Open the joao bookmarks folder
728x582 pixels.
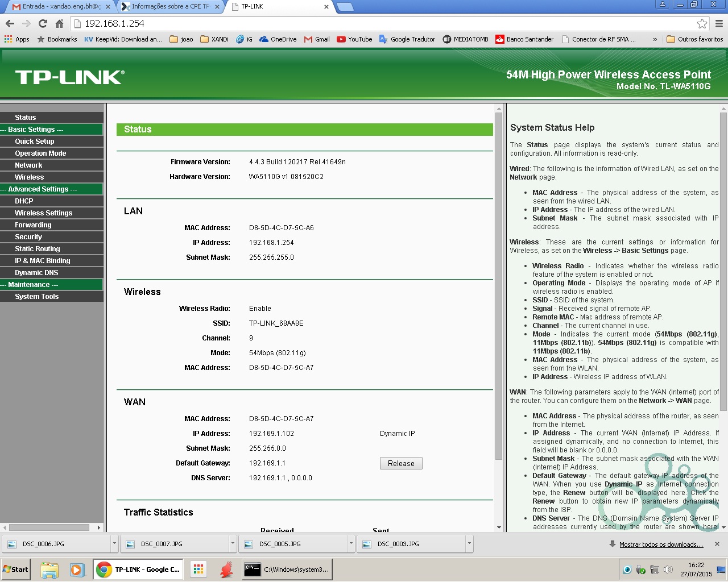(182, 39)
